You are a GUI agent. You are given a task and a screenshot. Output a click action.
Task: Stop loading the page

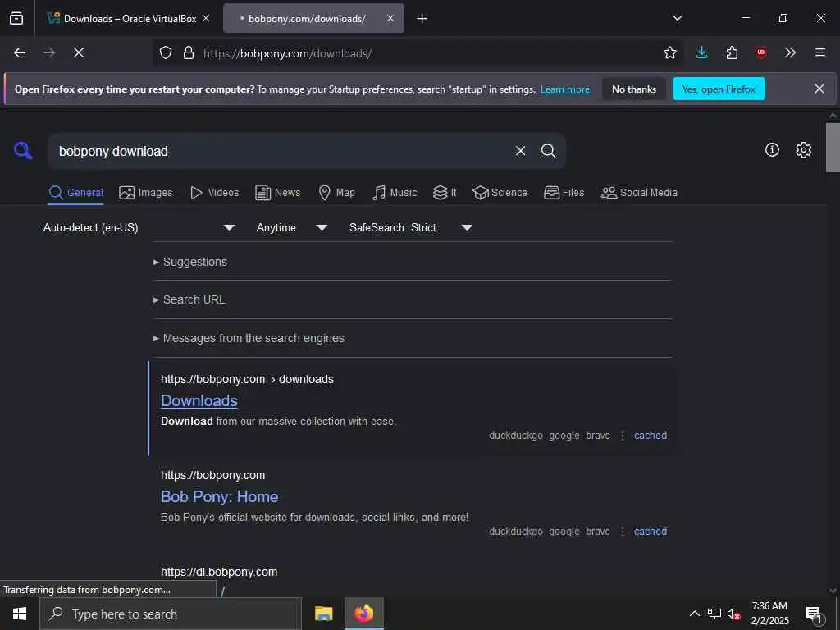pos(79,52)
